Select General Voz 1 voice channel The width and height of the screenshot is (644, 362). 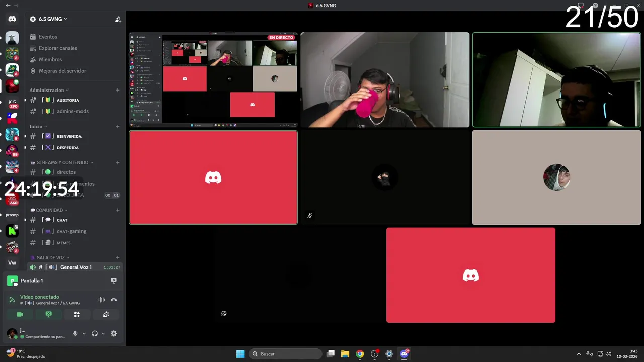click(74, 267)
